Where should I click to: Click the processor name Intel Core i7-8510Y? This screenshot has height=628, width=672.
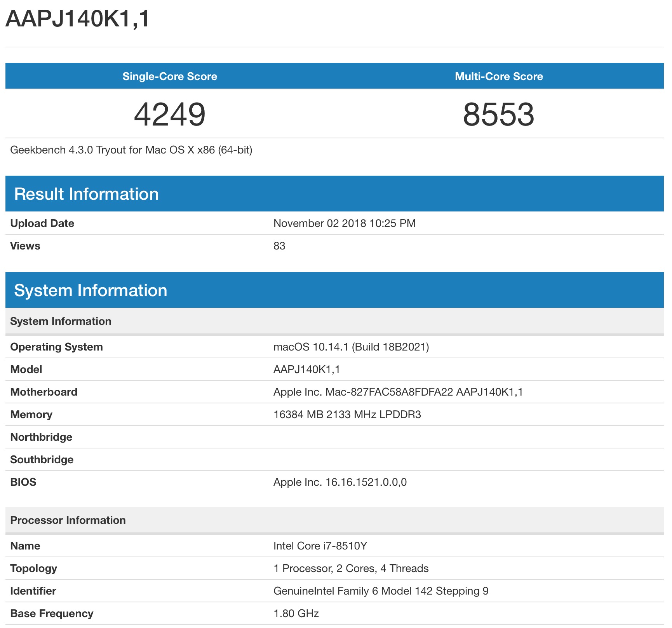[x=320, y=546]
